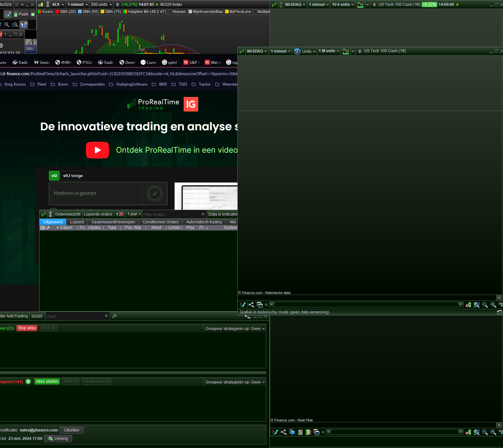503x448 pixels.
Task: Open Units dropdown in historical NASDAQ chart
Action: point(305,51)
